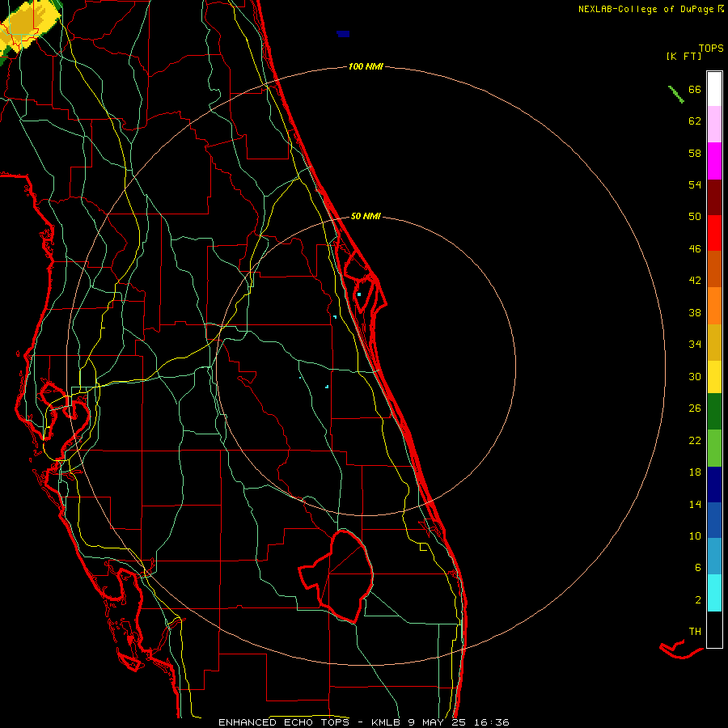Click the 50 legend value
Screen dimensions: 728x728
(695, 217)
